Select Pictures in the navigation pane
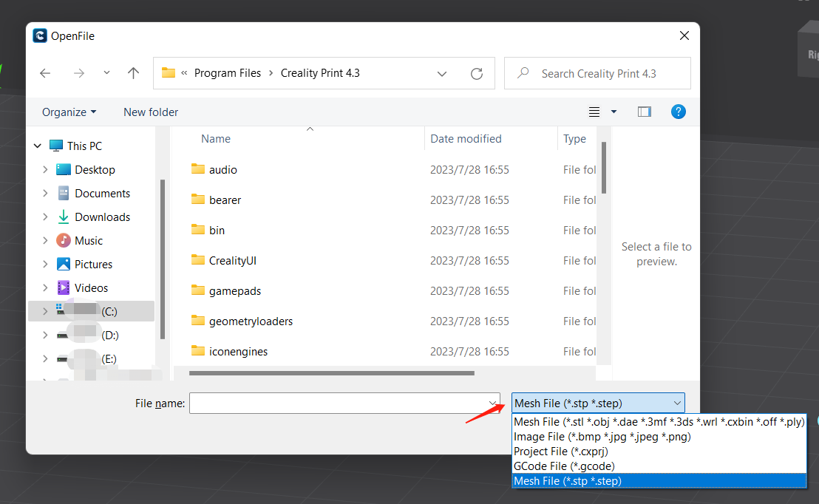The image size is (819, 504). point(93,265)
